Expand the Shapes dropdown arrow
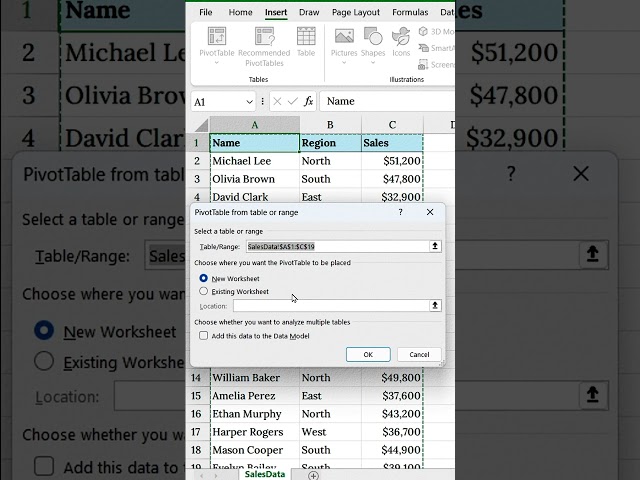The height and width of the screenshot is (480, 640). tap(373, 62)
